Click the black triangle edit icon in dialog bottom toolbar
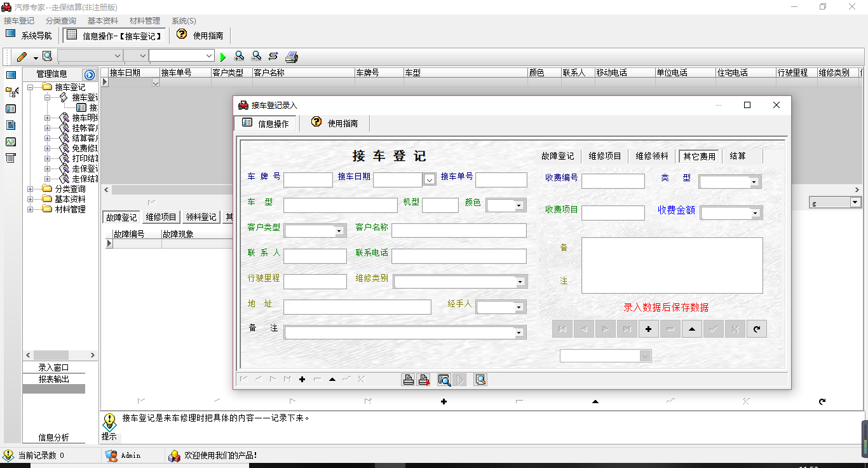Viewport: 868px width, 468px height. (x=332, y=380)
